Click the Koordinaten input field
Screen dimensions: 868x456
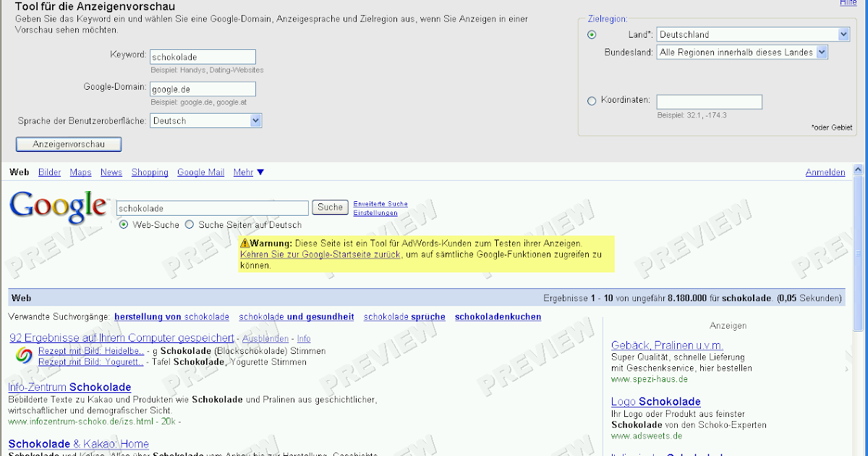pyautogui.click(x=710, y=102)
